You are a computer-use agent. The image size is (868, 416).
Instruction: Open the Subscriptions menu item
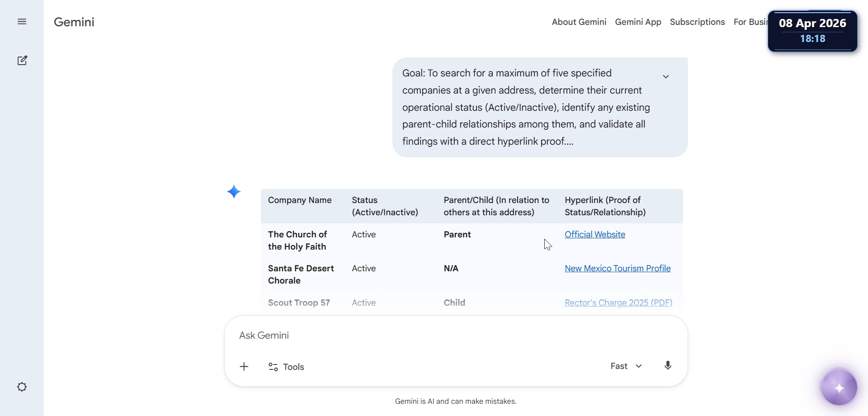[697, 22]
